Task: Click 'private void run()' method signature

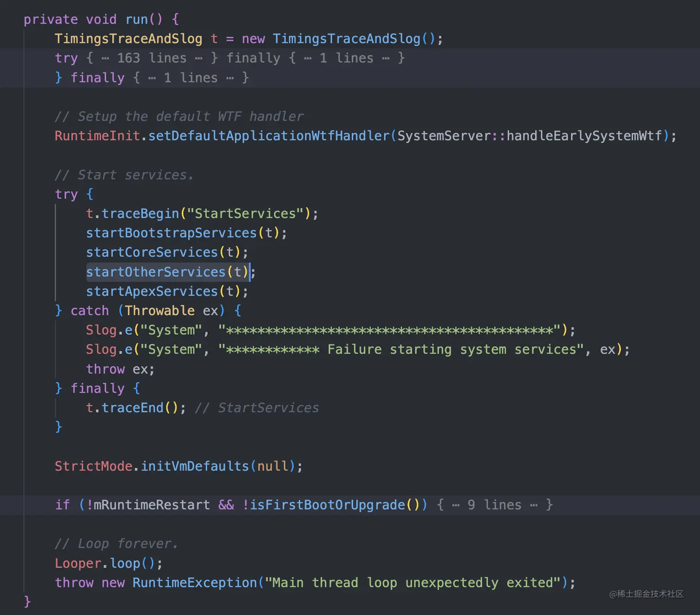Action: [x=93, y=19]
